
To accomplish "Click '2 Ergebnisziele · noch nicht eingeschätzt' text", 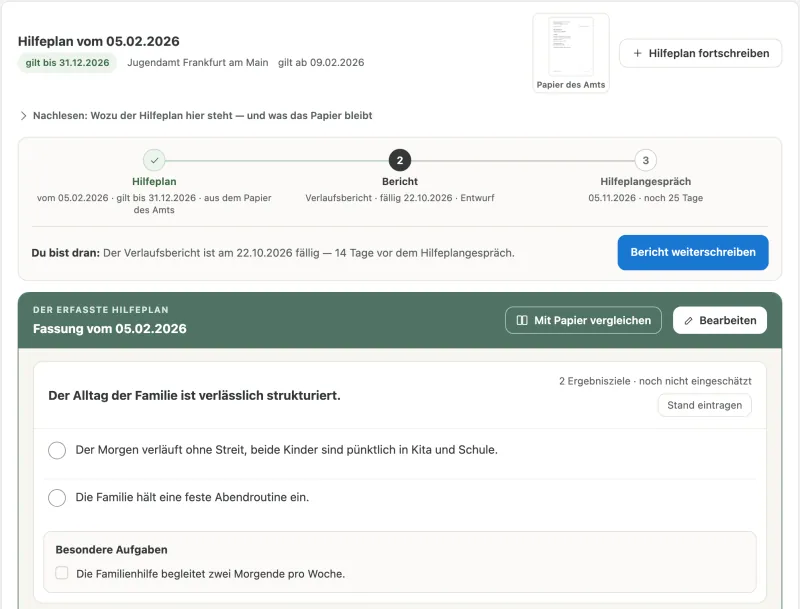I will 655,381.
